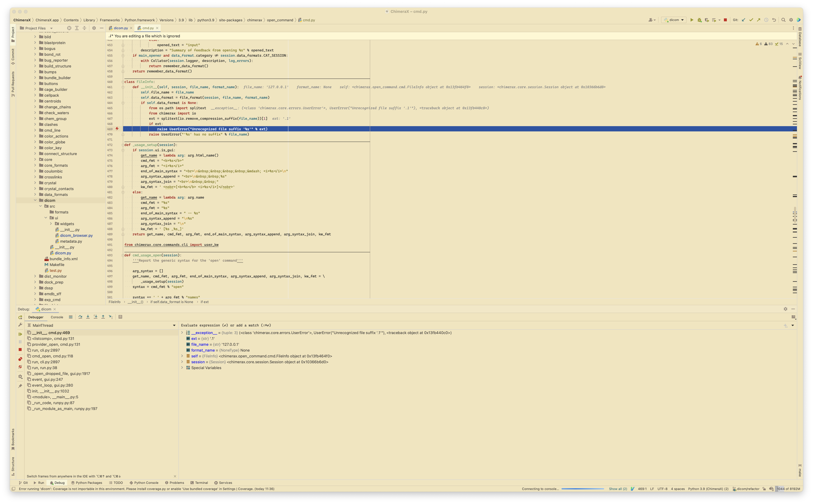Switch to the Console tab in the debugger

(57, 317)
